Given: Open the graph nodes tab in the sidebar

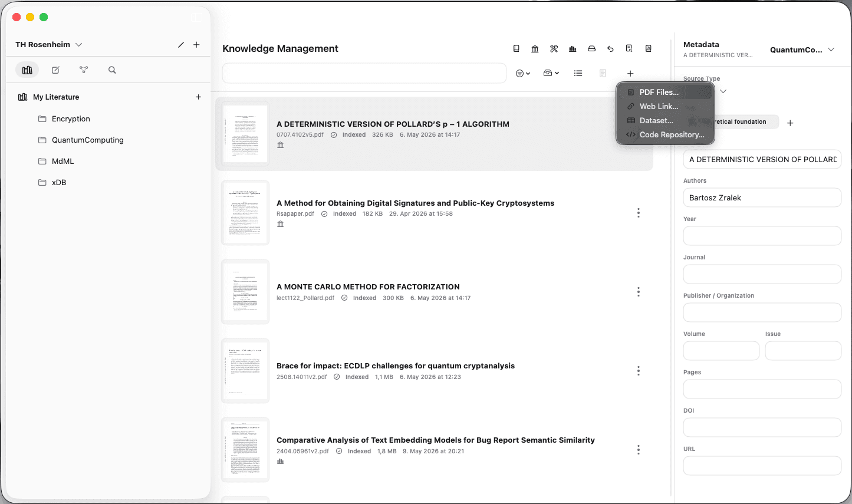Looking at the screenshot, I should click(x=84, y=70).
